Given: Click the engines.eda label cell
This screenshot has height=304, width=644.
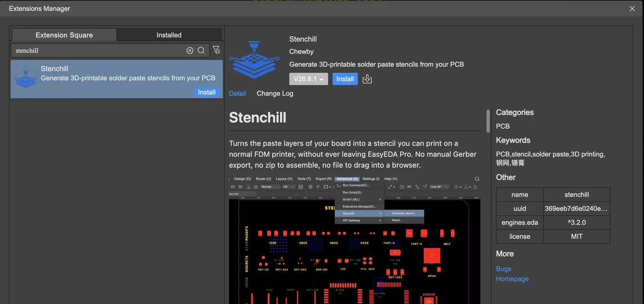Looking at the screenshot, I should click(520, 222).
